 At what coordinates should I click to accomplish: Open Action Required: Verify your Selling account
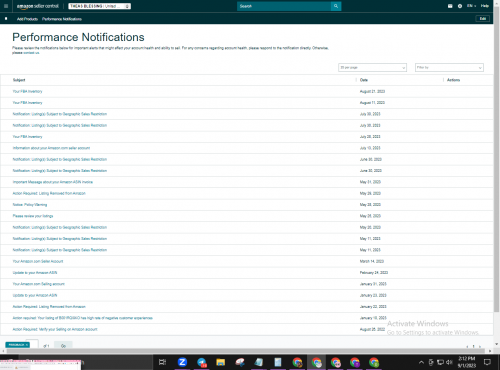coord(55,329)
